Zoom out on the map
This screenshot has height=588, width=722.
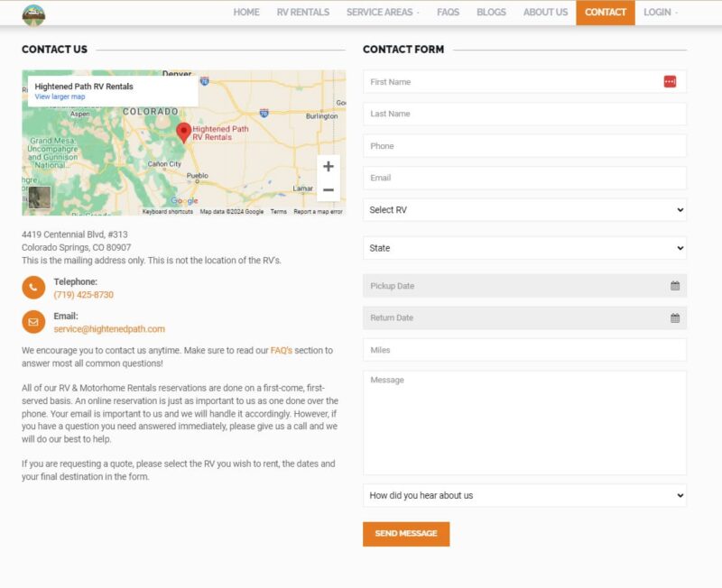[329, 190]
